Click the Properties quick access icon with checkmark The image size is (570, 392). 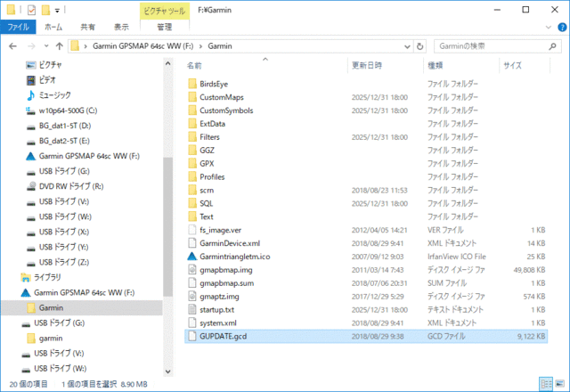pos(32,10)
